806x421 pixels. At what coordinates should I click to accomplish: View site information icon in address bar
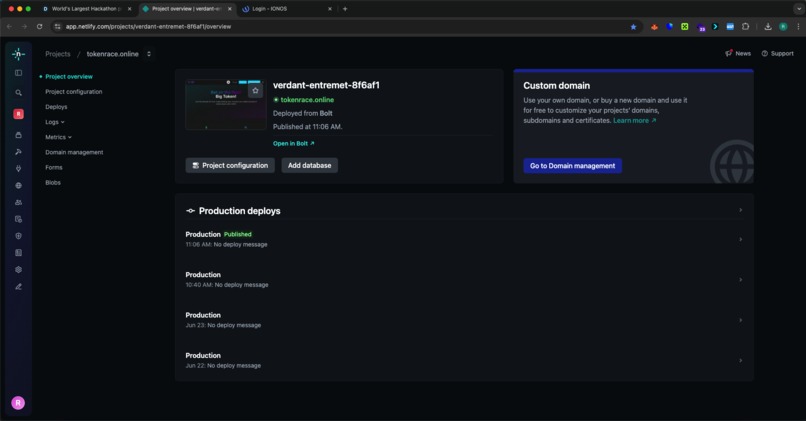point(58,27)
